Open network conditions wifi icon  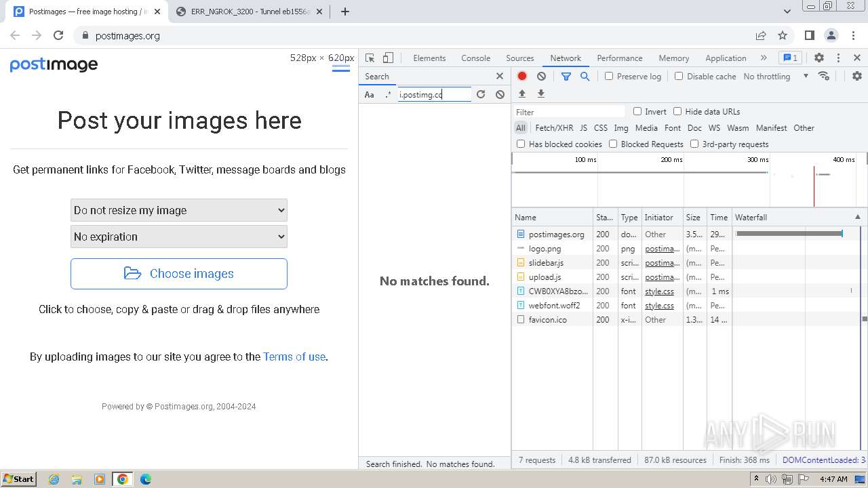click(824, 76)
